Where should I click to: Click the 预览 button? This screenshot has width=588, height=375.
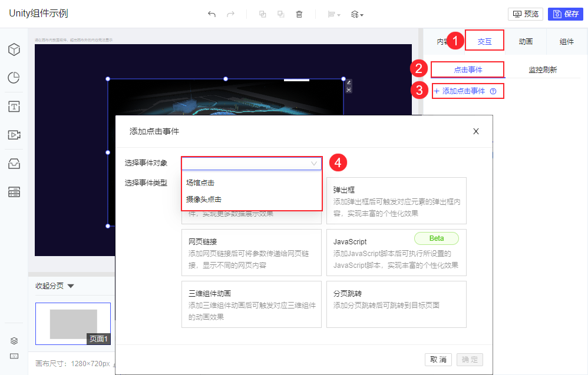click(x=526, y=14)
